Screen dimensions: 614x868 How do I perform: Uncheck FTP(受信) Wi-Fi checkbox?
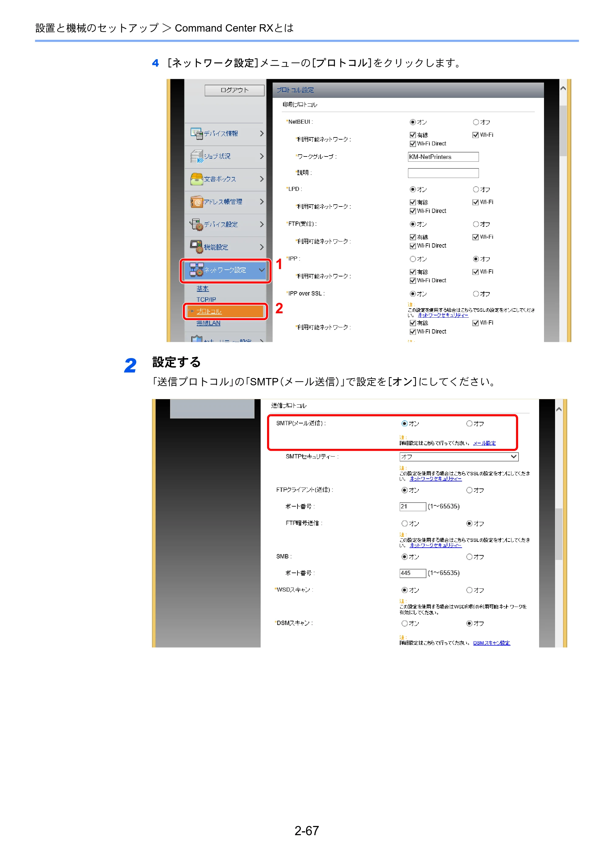(476, 237)
